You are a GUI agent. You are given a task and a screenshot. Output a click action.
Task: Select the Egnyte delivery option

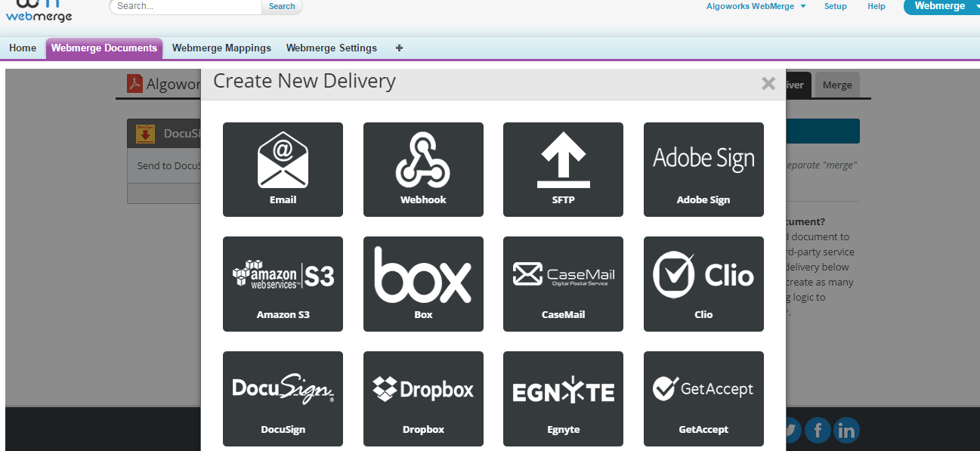tap(563, 398)
